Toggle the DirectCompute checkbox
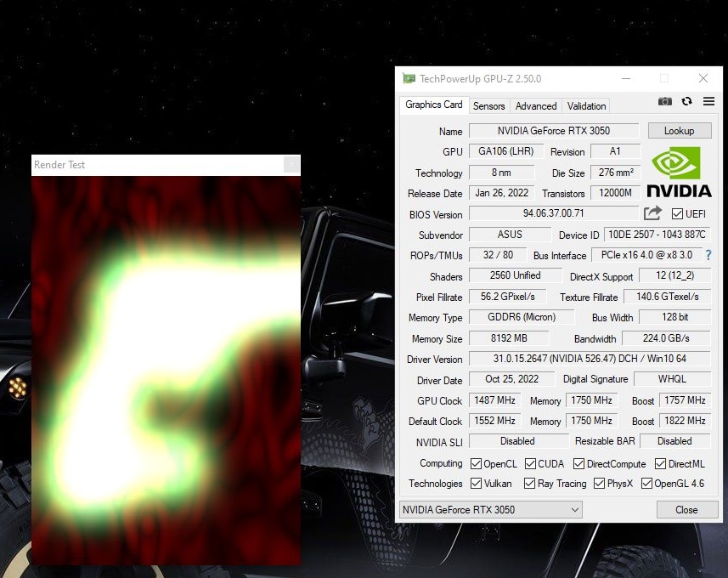728x578 pixels. pos(578,464)
